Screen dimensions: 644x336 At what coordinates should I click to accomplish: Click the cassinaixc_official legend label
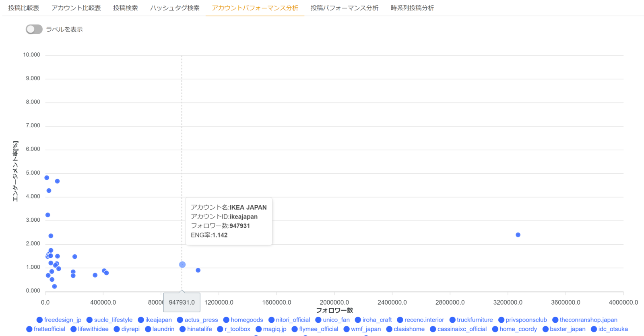click(x=462, y=329)
